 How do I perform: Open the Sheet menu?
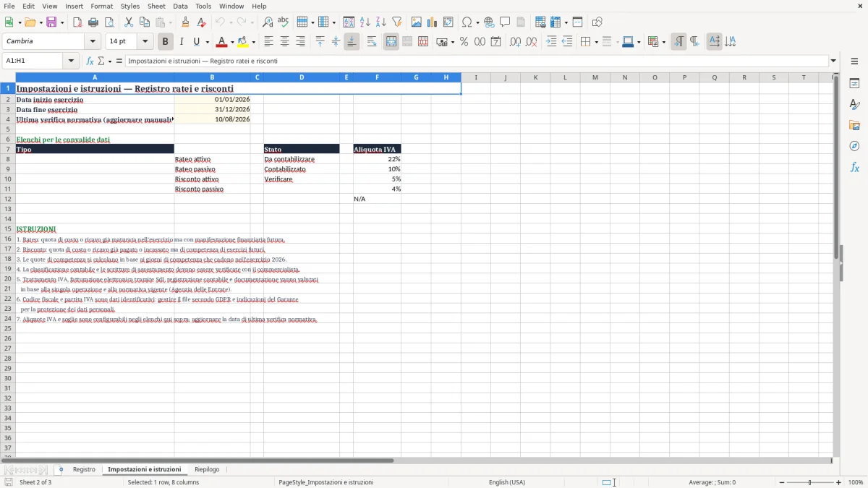[x=156, y=6]
